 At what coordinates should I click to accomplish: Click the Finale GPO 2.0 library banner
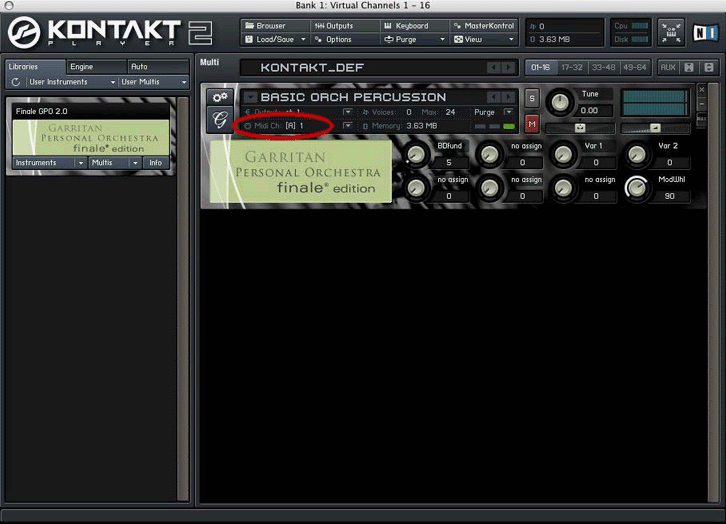tap(91, 137)
